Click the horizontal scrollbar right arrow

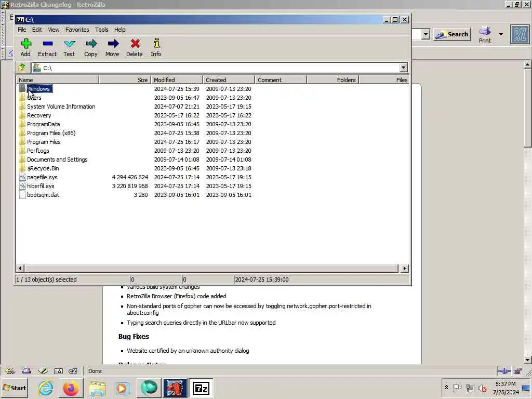pos(404,269)
